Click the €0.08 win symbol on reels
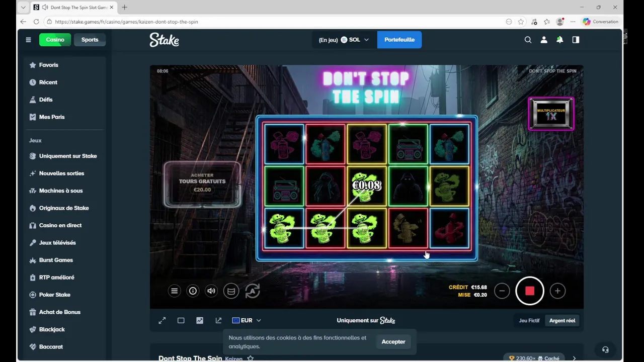The width and height of the screenshot is (644, 362). click(x=366, y=186)
